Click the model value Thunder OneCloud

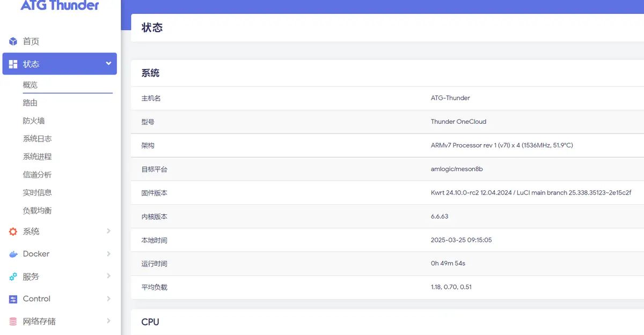coord(458,122)
